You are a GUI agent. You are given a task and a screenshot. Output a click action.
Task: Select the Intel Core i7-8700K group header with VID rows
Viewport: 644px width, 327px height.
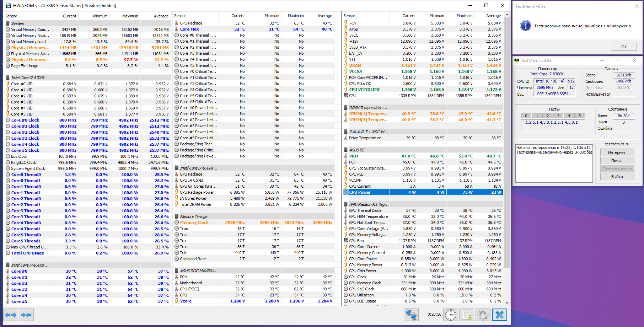tap(86, 78)
